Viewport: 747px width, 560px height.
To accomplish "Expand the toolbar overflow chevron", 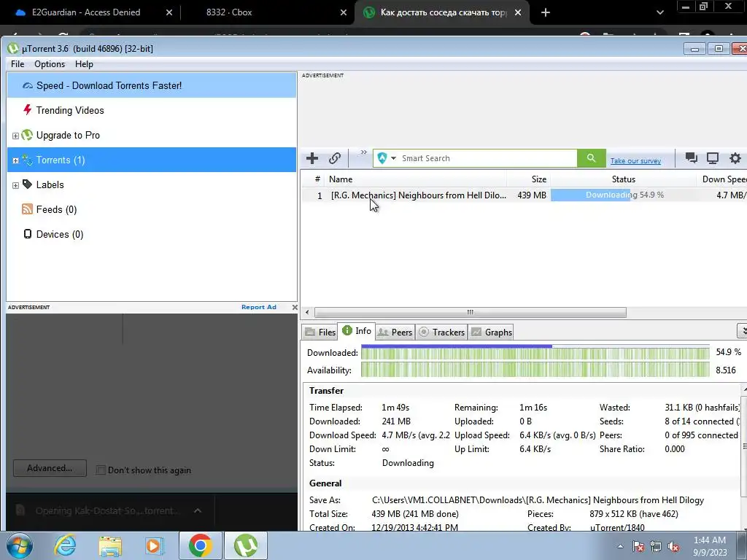I will 363,152.
